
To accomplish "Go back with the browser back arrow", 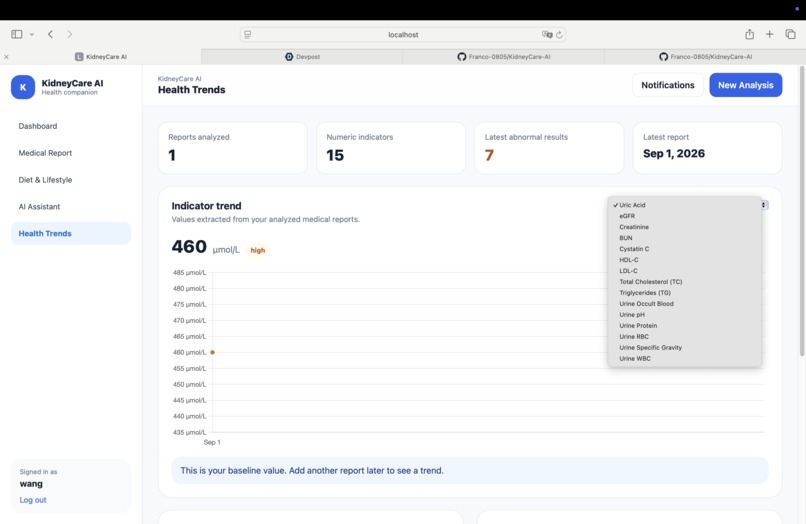I will (x=50, y=34).
